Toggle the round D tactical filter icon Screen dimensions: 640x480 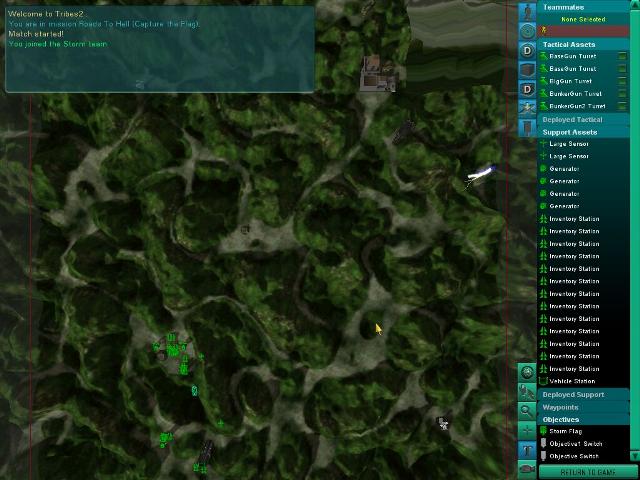pyautogui.click(x=527, y=51)
